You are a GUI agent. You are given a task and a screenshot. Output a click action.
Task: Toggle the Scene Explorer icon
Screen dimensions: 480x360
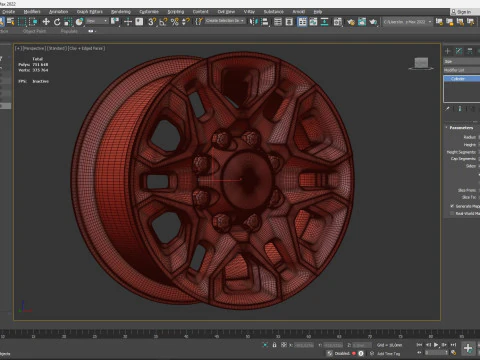(278, 22)
